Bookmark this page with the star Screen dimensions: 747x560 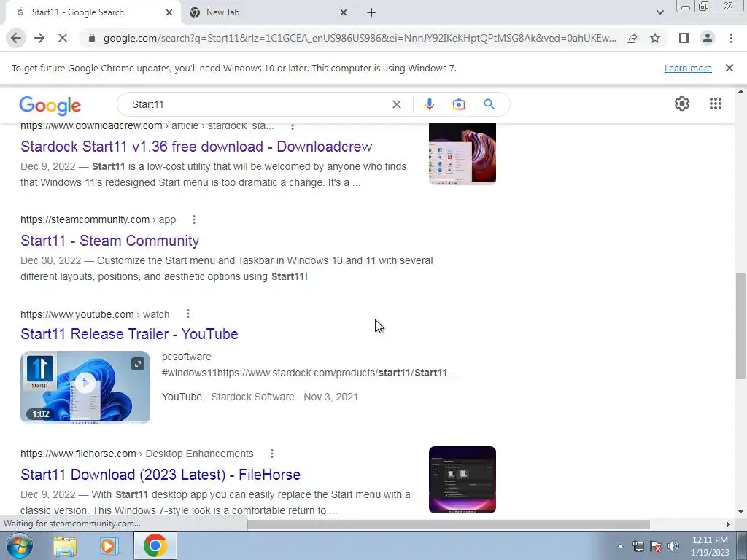pyautogui.click(x=655, y=38)
